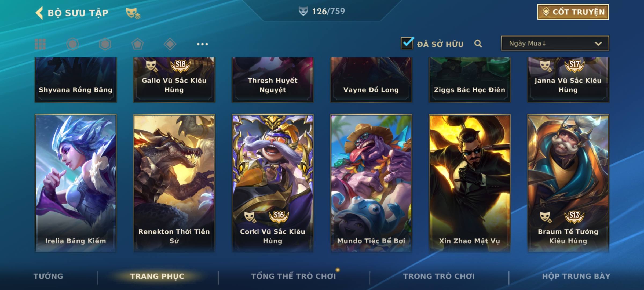Open the three-dots more filters menu
Viewport: 644px width, 290px height.
[x=202, y=44]
